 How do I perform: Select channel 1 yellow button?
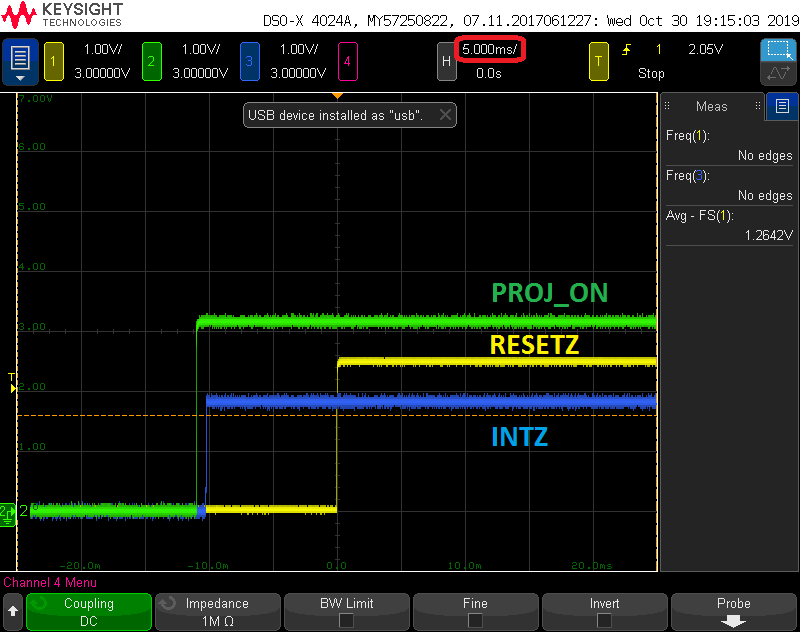54,62
